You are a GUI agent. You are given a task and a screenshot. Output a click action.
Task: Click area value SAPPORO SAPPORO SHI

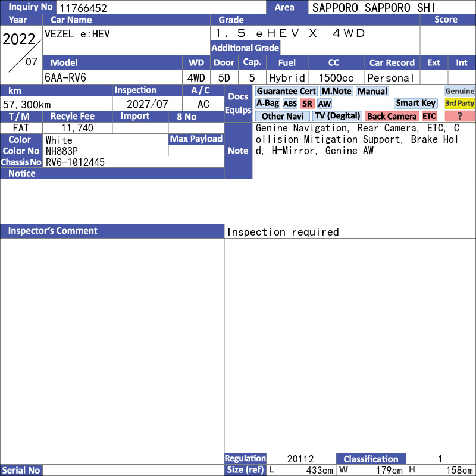[x=374, y=8]
